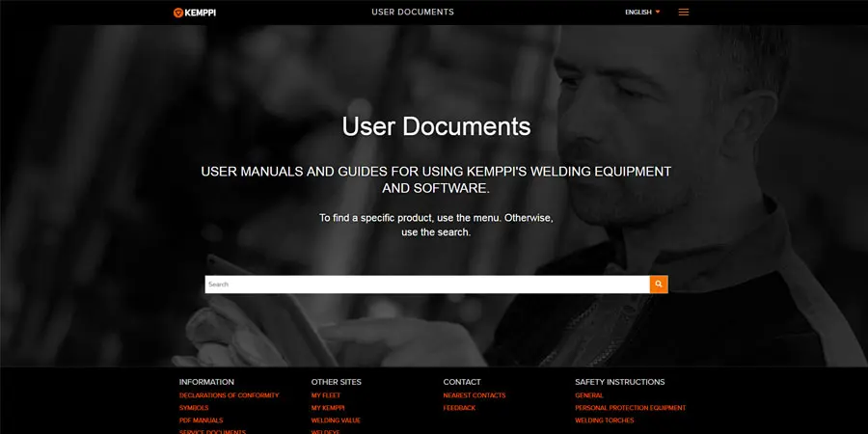Select User Documents header title

[x=412, y=13]
